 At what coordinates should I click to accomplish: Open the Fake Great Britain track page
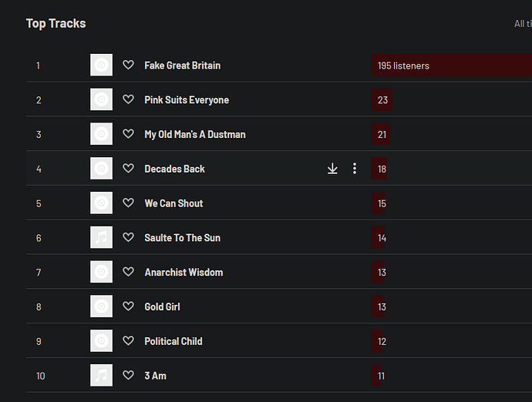[x=182, y=65]
